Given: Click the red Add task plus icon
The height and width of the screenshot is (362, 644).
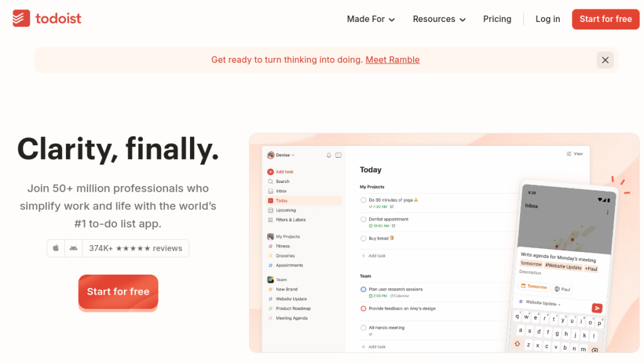Looking at the screenshot, I should [270, 172].
